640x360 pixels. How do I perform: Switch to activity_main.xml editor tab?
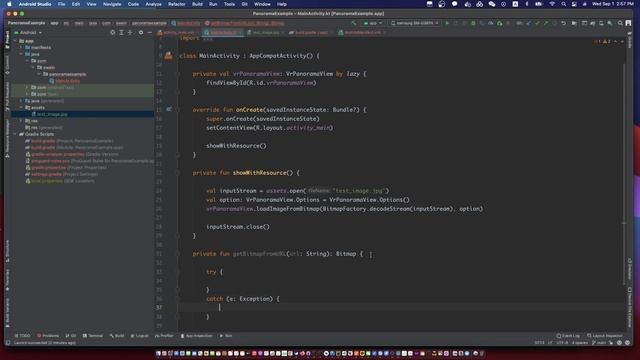(178, 32)
